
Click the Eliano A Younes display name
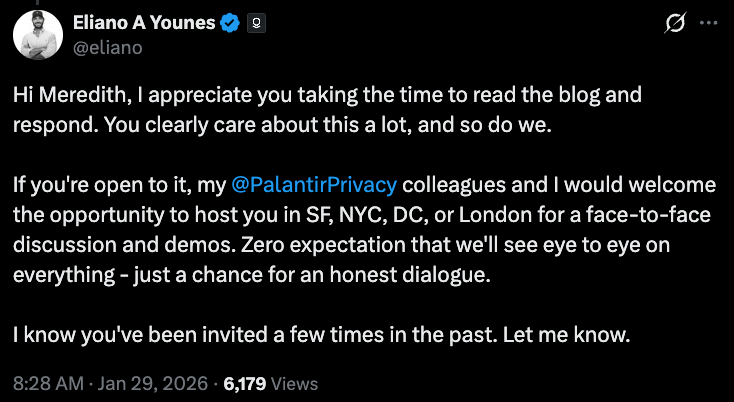pyautogui.click(x=144, y=22)
